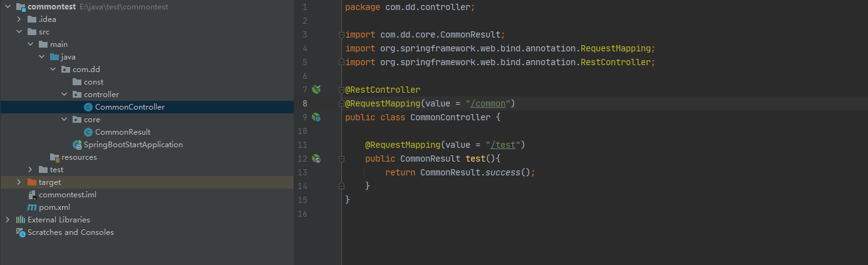The height and width of the screenshot is (265, 868).
Task: Select External Libraries row label
Action: click(59, 220)
